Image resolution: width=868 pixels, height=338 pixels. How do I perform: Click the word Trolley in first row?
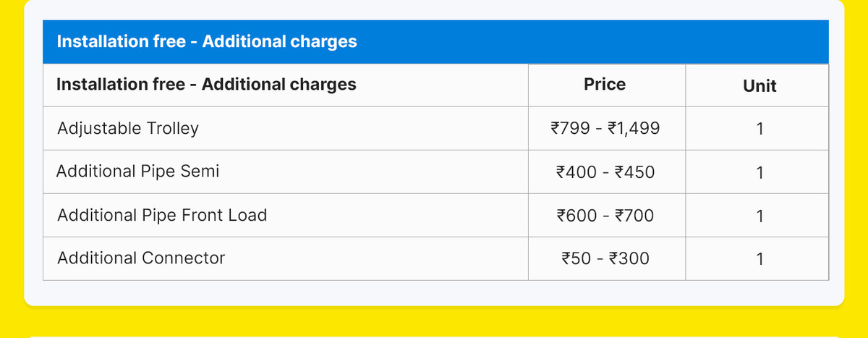[173, 129]
